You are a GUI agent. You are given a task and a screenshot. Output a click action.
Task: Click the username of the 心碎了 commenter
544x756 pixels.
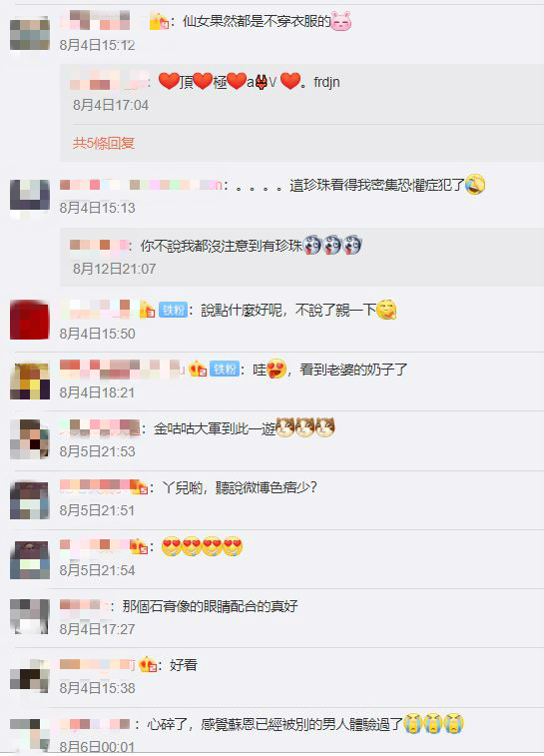[95, 724]
